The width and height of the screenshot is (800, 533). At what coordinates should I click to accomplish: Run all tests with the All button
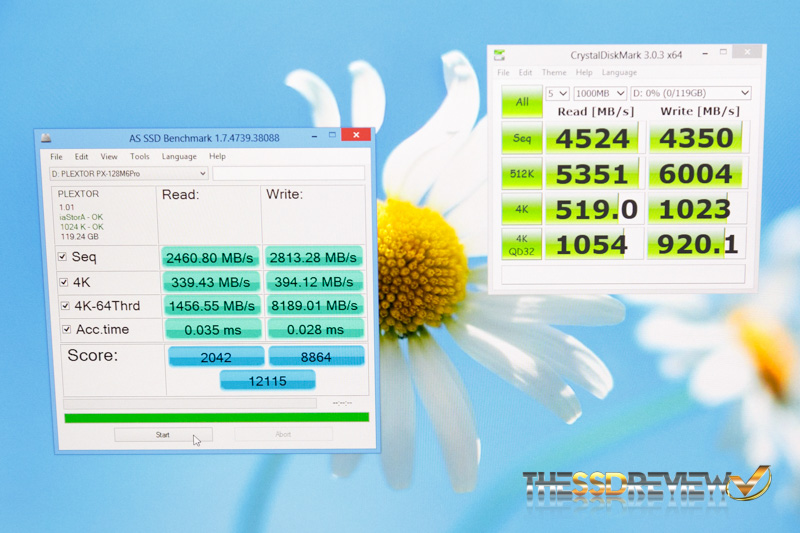click(522, 101)
